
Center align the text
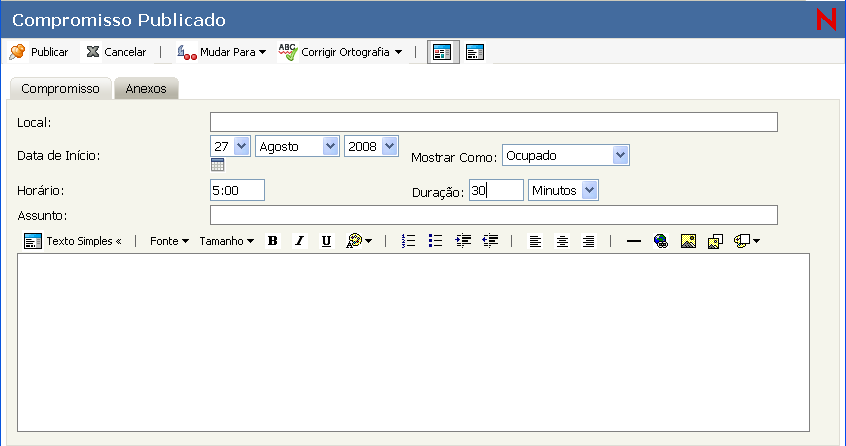pos(562,241)
